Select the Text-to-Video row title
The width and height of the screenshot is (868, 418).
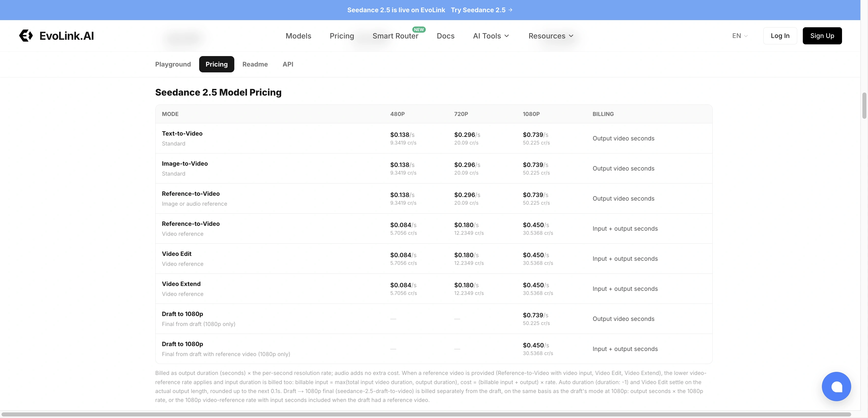click(182, 134)
